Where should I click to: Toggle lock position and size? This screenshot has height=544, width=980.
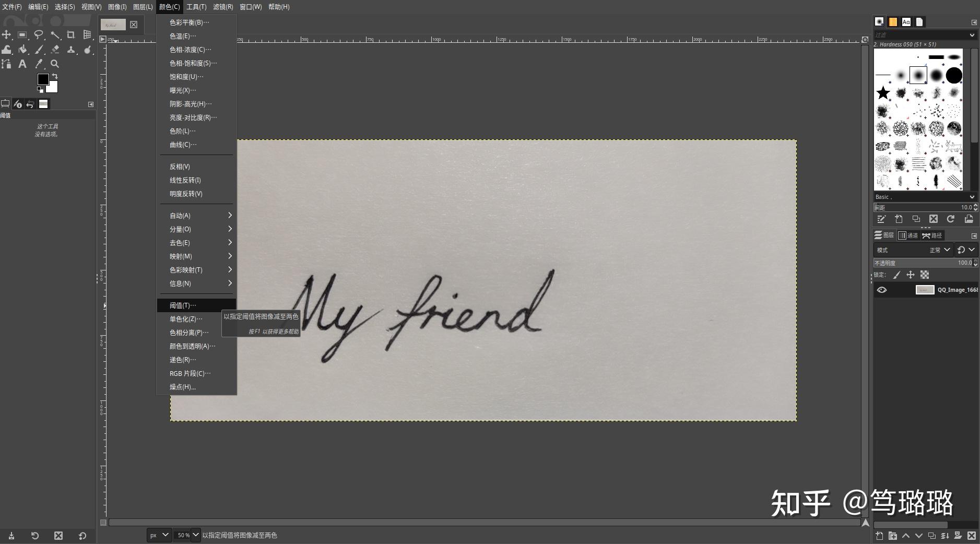coord(911,275)
